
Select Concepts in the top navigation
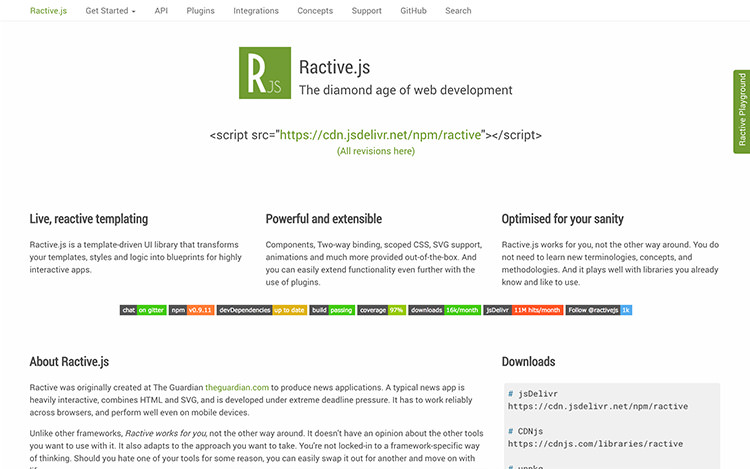point(315,11)
